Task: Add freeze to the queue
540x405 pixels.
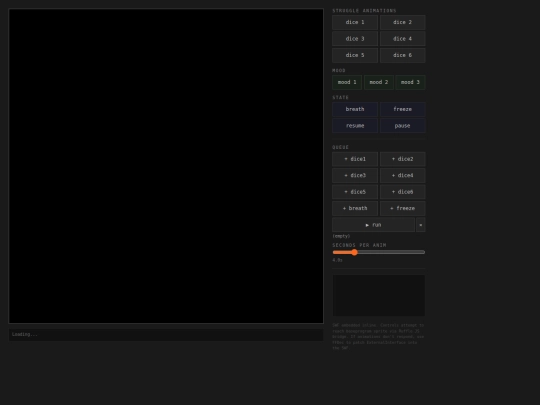Action: pyautogui.click(x=402, y=208)
